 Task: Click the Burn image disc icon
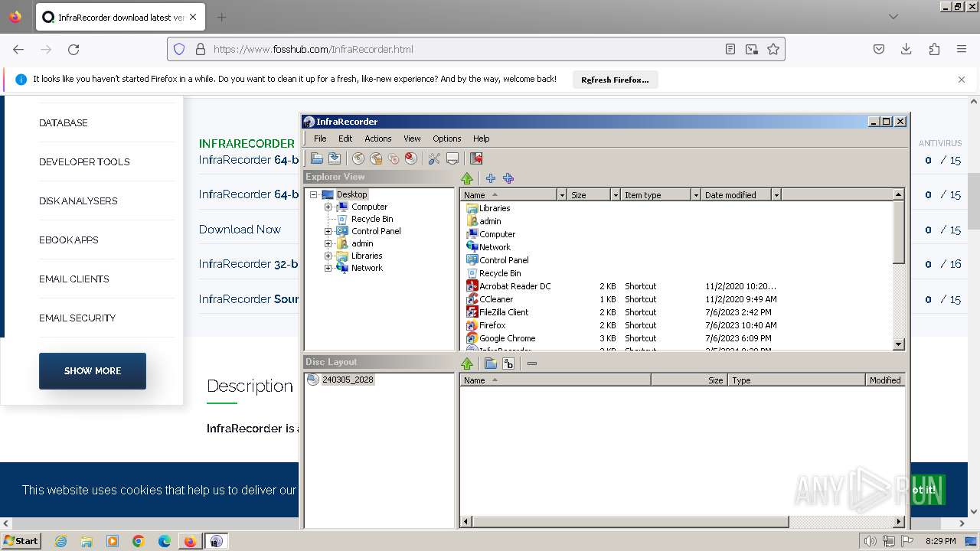pyautogui.click(x=376, y=158)
